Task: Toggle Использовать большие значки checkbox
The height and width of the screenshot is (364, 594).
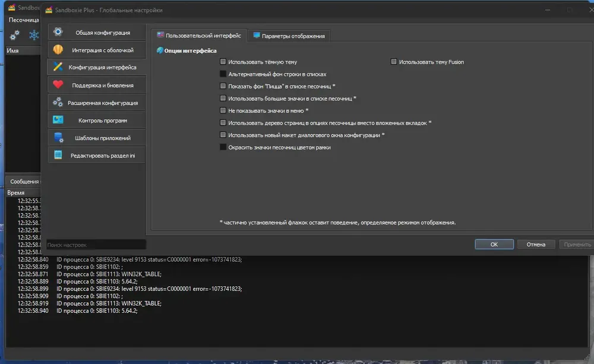Action: click(x=223, y=98)
